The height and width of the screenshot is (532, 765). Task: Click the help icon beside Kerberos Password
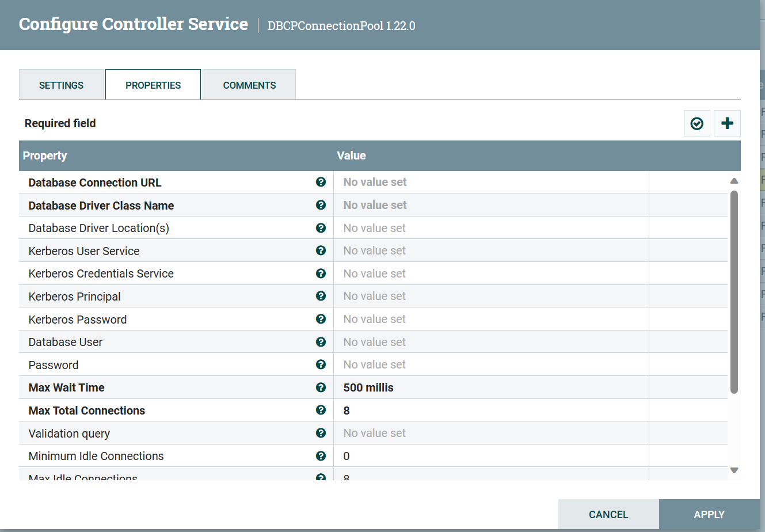click(321, 318)
